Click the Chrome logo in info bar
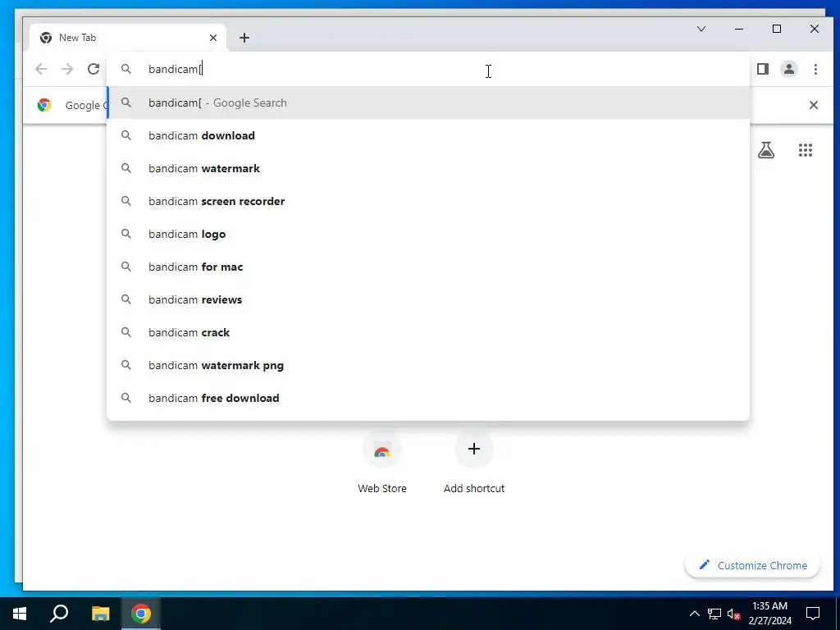 [44, 105]
